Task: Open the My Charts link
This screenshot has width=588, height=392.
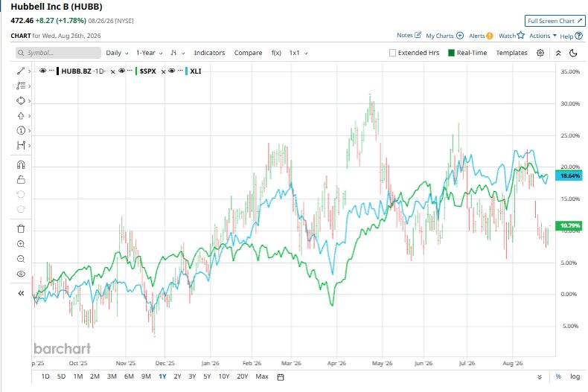Action: coord(439,36)
